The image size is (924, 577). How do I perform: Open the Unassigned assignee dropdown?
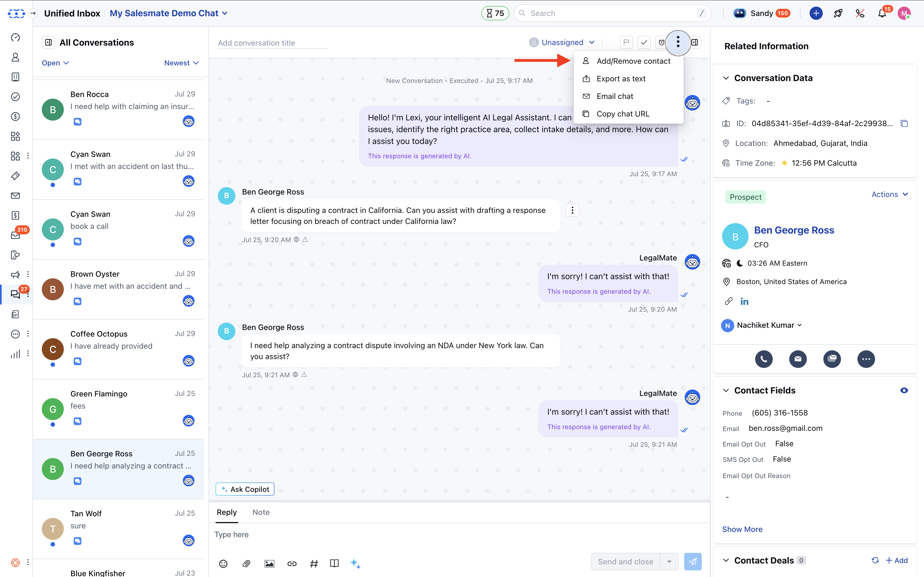coord(562,42)
